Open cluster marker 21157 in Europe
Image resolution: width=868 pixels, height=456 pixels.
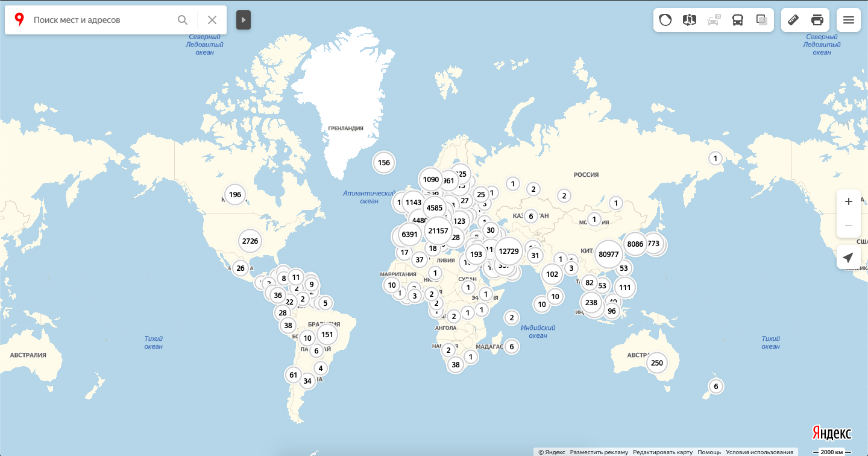coord(438,231)
